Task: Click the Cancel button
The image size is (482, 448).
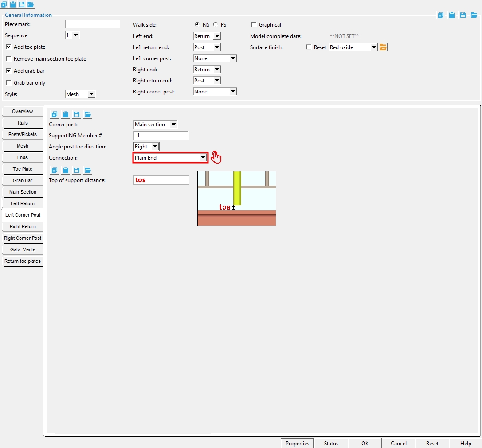Action: point(398,443)
